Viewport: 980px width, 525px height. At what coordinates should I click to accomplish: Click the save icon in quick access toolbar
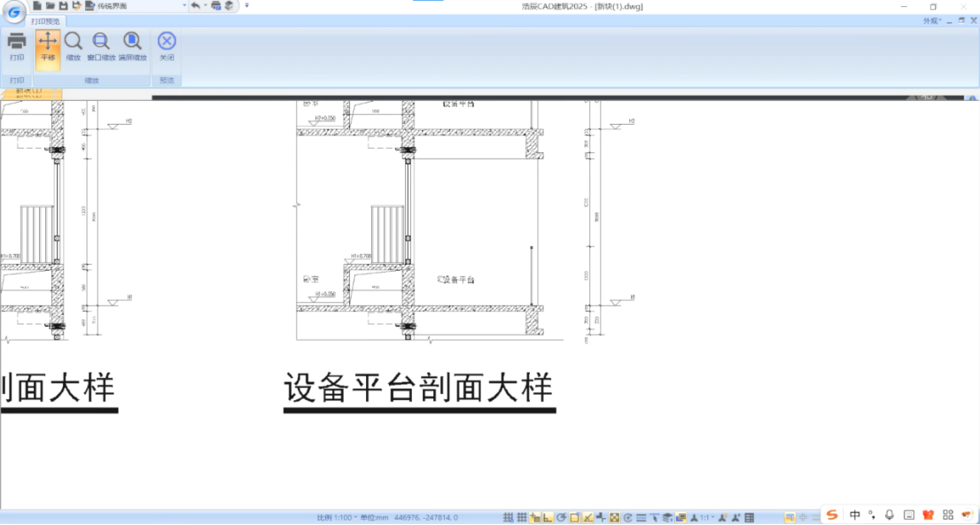tap(63, 5)
